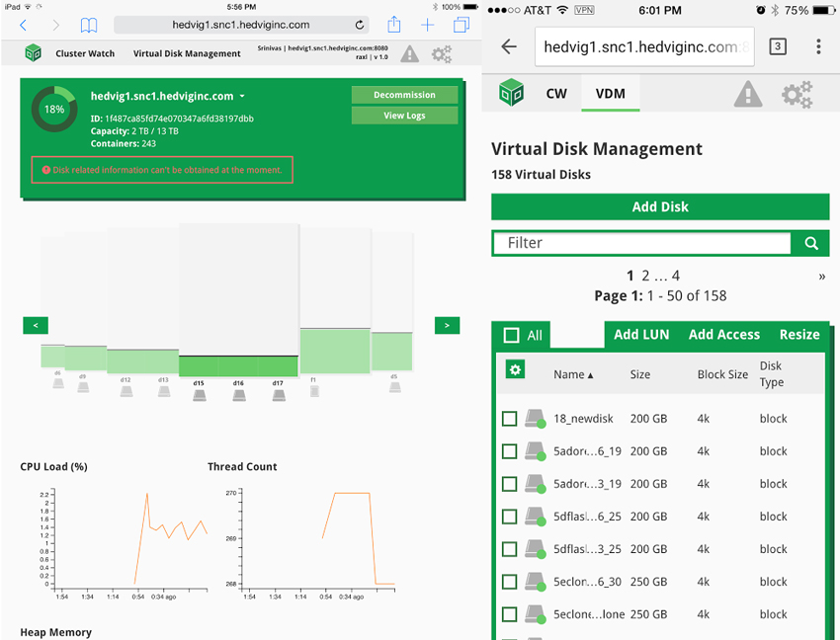Open phone browser three-dot menu
This screenshot has height=640, width=840.
(x=818, y=46)
